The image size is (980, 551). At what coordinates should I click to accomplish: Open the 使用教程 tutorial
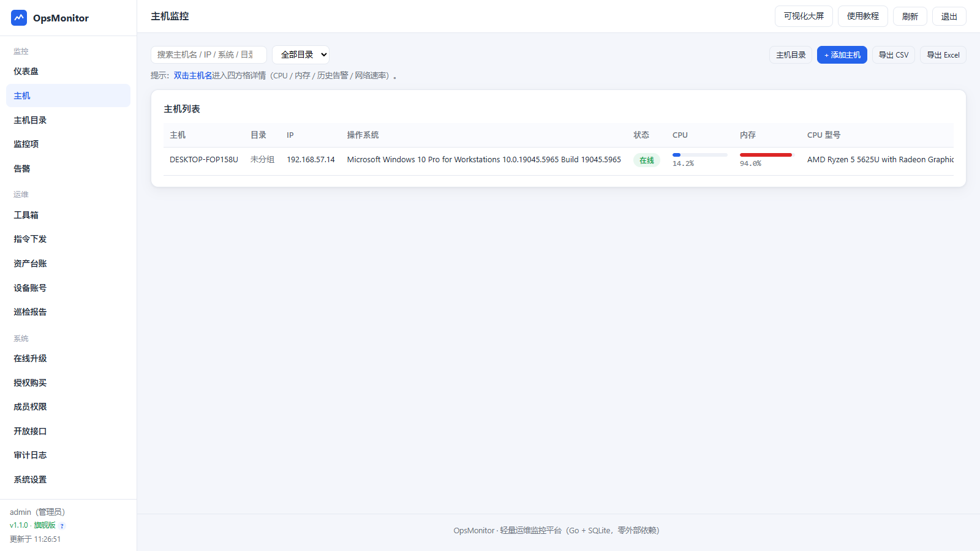pos(862,16)
